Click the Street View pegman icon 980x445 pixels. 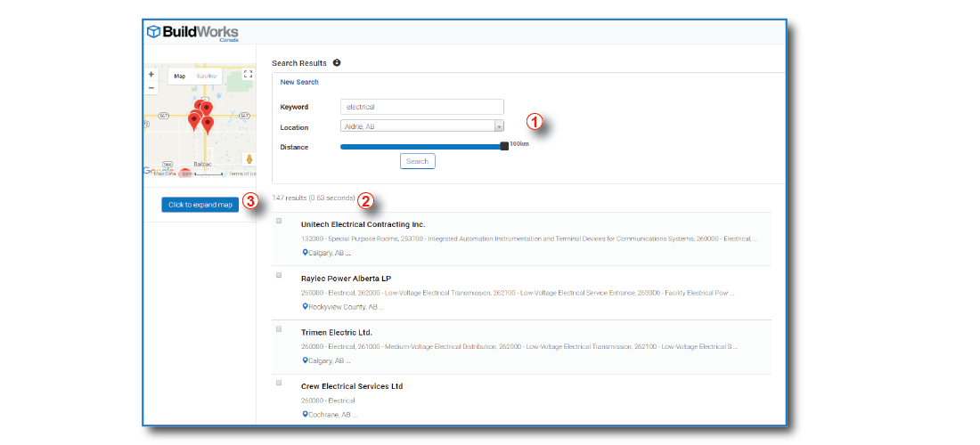point(249,158)
